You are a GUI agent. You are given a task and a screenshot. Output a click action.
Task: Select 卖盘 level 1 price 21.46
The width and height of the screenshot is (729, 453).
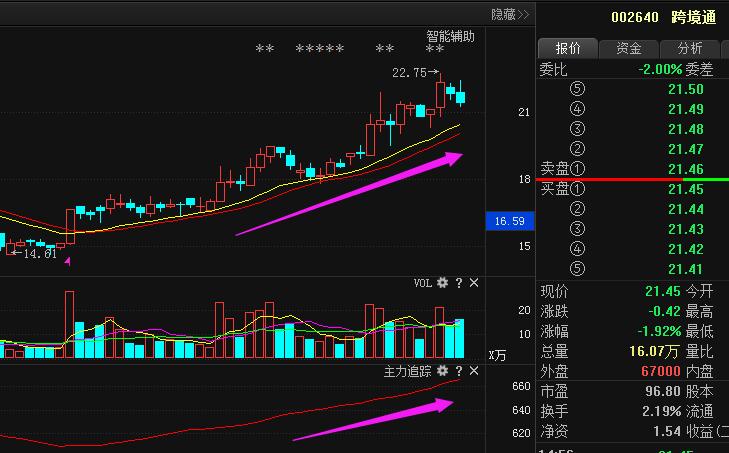point(686,169)
